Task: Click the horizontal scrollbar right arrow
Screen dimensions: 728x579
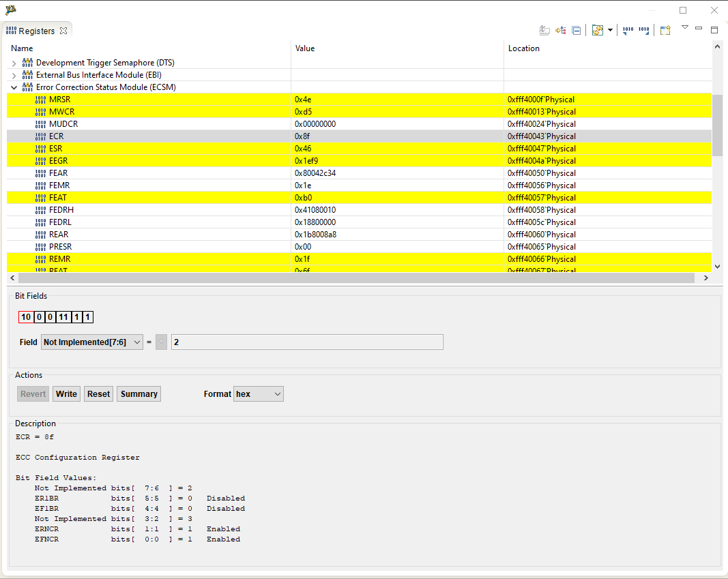Action: 705,278
